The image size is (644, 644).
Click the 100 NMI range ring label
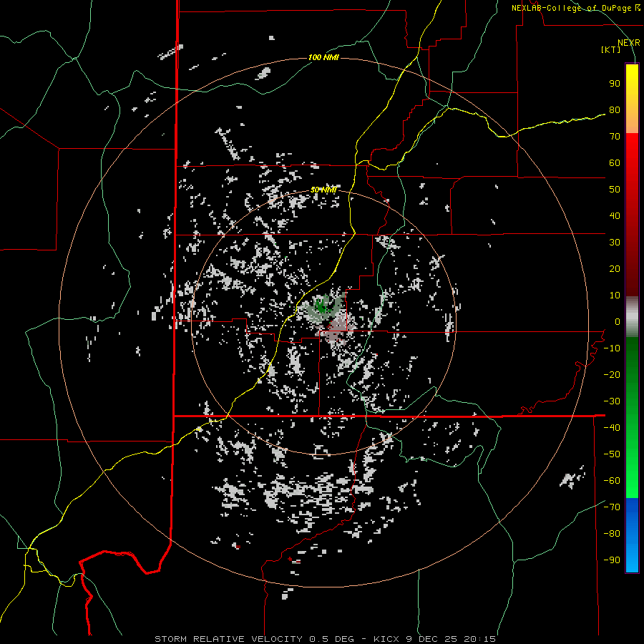coord(323,57)
